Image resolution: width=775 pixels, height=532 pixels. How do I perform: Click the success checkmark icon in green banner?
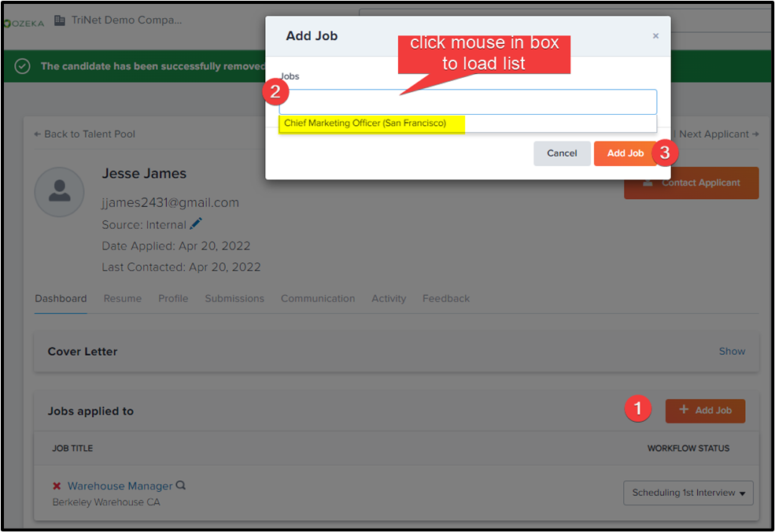tap(22, 66)
